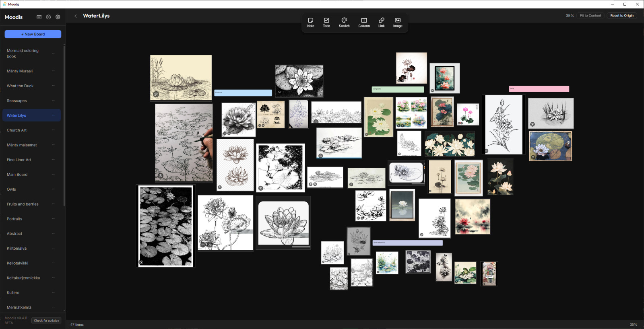The height and width of the screenshot is (329, 644).
Task: Select stippled water lily on black pads image
Action: coord(299,81)
